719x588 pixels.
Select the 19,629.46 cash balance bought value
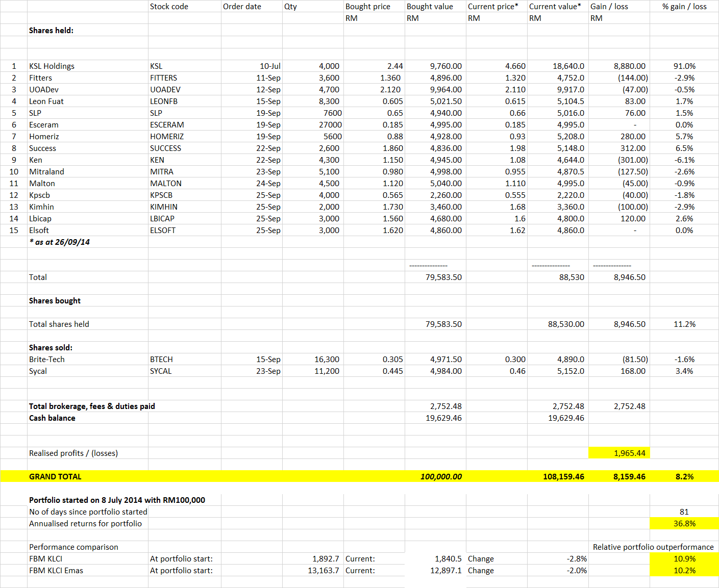(x=435, y=418)
